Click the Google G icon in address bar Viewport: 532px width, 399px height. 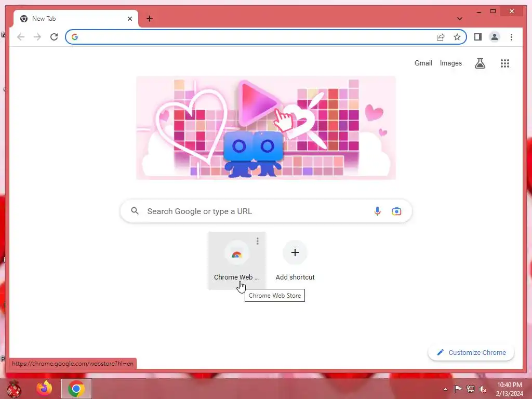75,37
